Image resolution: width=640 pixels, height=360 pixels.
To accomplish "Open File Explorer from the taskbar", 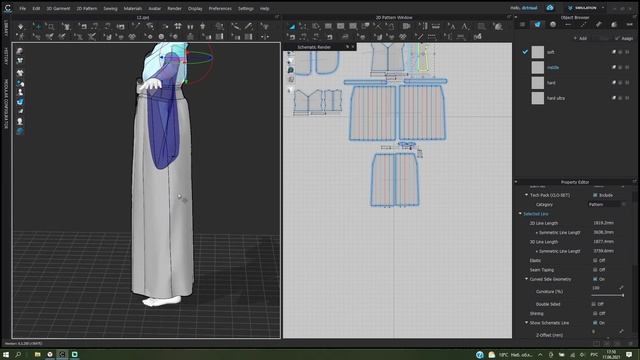I will tap(37, 355).
